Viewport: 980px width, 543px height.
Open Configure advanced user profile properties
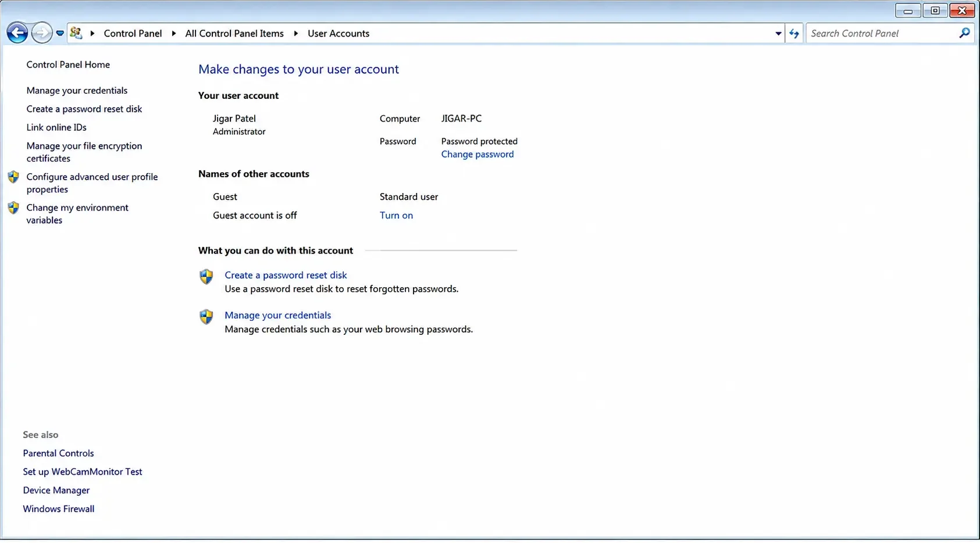[92, 183]
